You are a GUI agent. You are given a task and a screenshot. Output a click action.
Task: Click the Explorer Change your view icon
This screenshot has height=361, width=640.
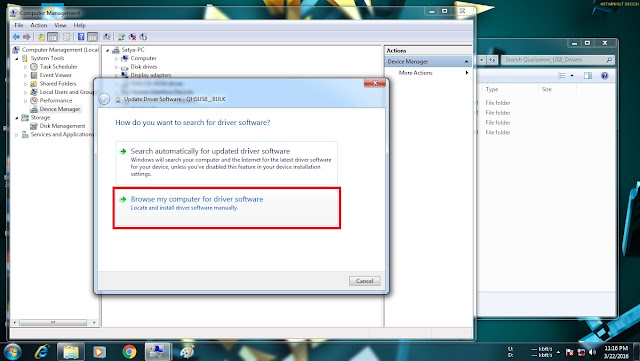[x=562, y=76]
